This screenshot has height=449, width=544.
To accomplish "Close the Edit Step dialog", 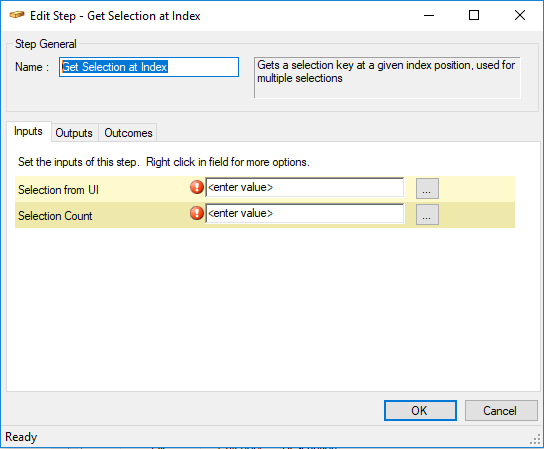I will tap(520, 15).
